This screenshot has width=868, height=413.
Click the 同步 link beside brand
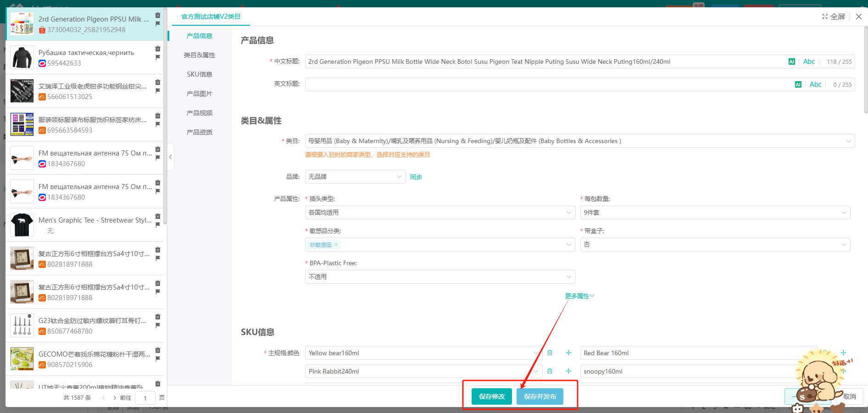(416, 177)
